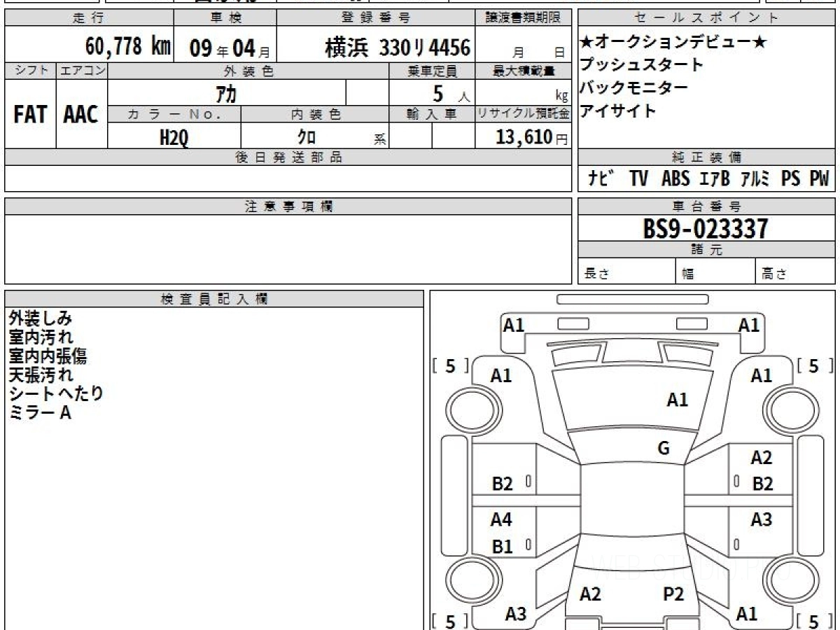Click the G mark on the windshield diagram
The height and width of the screenshot is (630, 840).
click(664, 449)
